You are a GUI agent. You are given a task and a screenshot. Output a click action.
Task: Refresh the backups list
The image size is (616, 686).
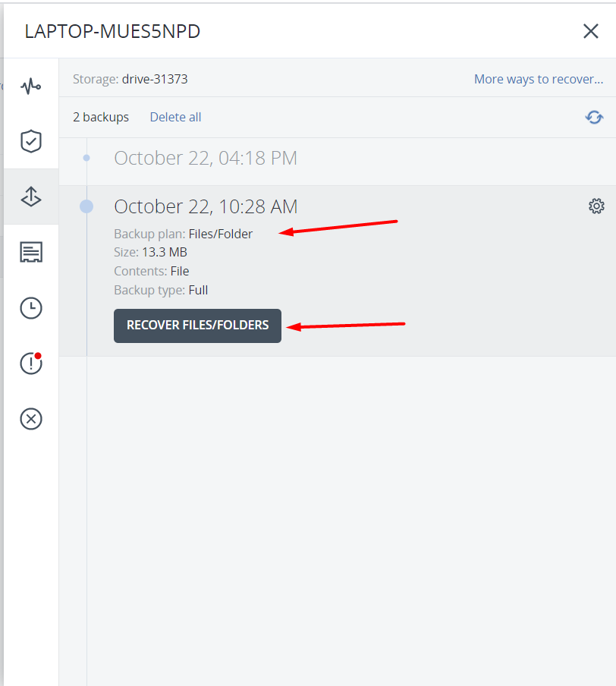[x=594, y=117]
